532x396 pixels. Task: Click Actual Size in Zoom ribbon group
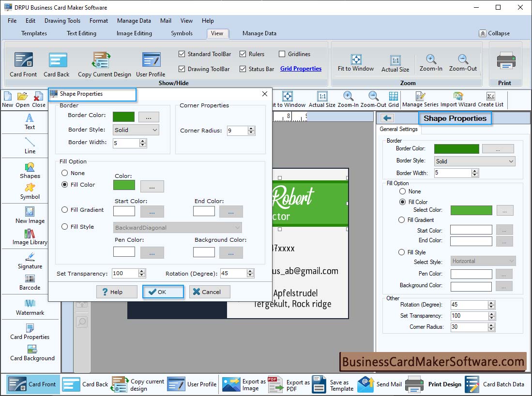tap(395, 64)
